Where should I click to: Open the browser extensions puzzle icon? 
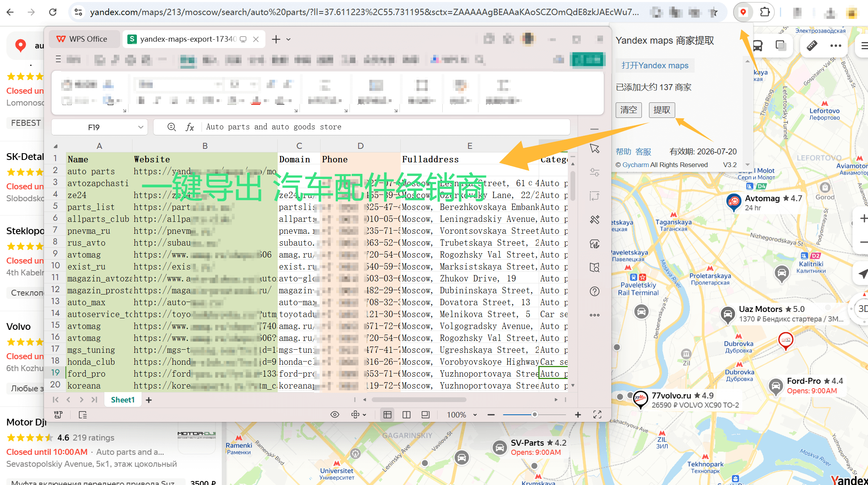pyautogui.click(x=764, y=12)
